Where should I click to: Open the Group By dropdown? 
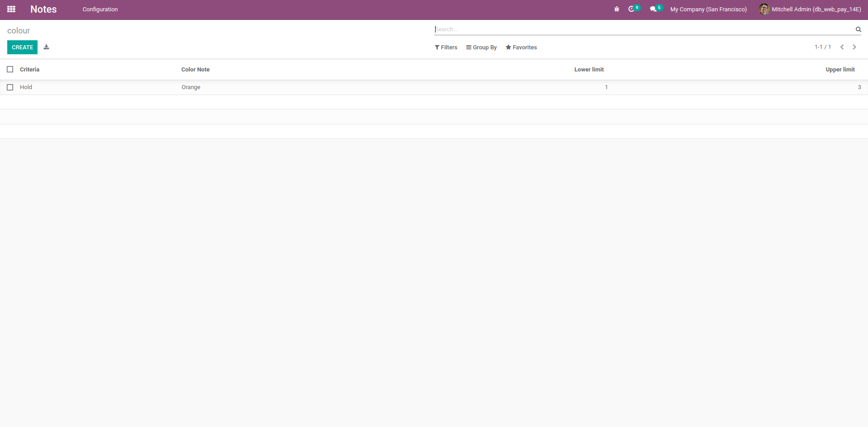click(481, 47)
